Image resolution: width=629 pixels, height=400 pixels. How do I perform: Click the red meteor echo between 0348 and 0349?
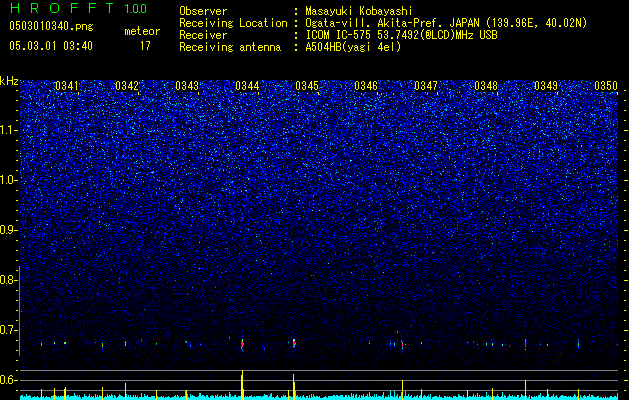[525, 343]
